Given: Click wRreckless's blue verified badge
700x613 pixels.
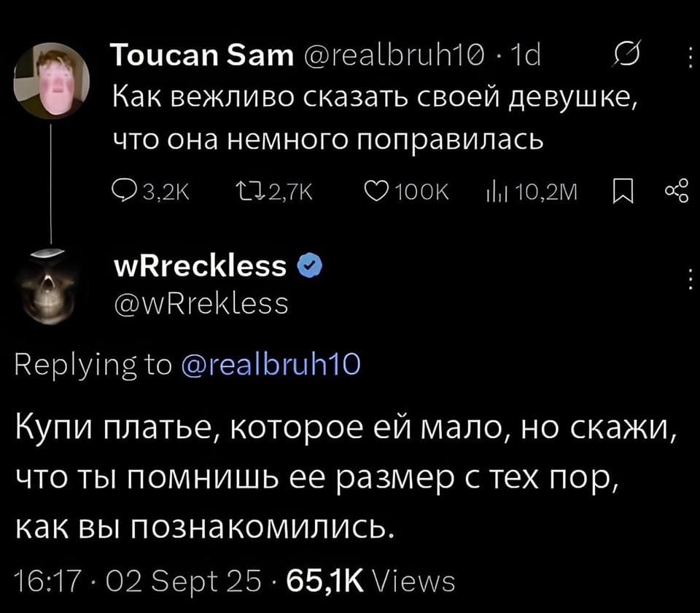Looking at the screenshot, I should click(x=310, y=266).
